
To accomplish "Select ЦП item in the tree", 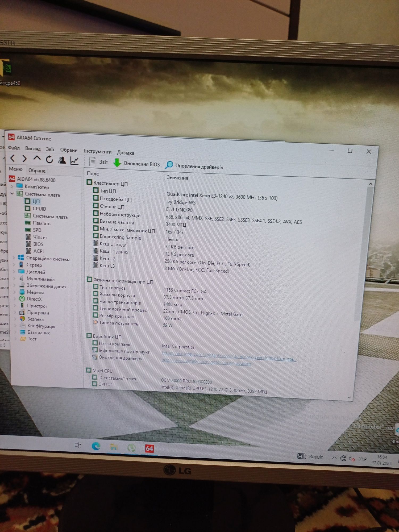I will 32,201.
